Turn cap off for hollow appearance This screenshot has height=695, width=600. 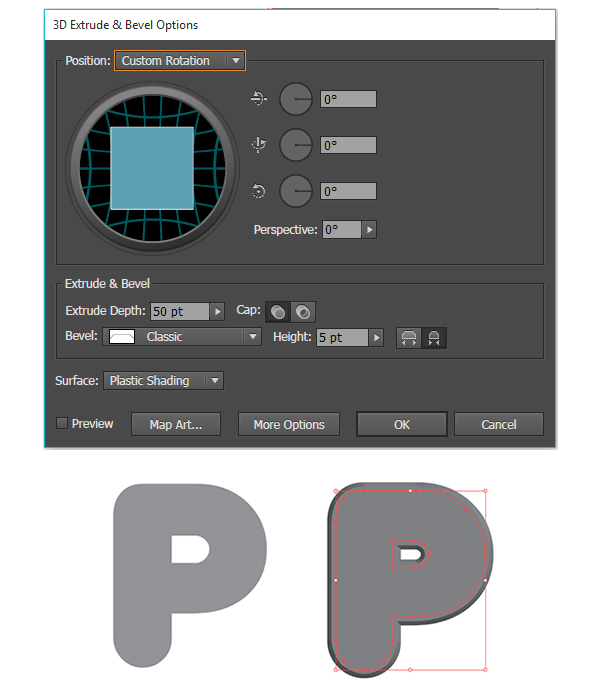pos(303,312)
